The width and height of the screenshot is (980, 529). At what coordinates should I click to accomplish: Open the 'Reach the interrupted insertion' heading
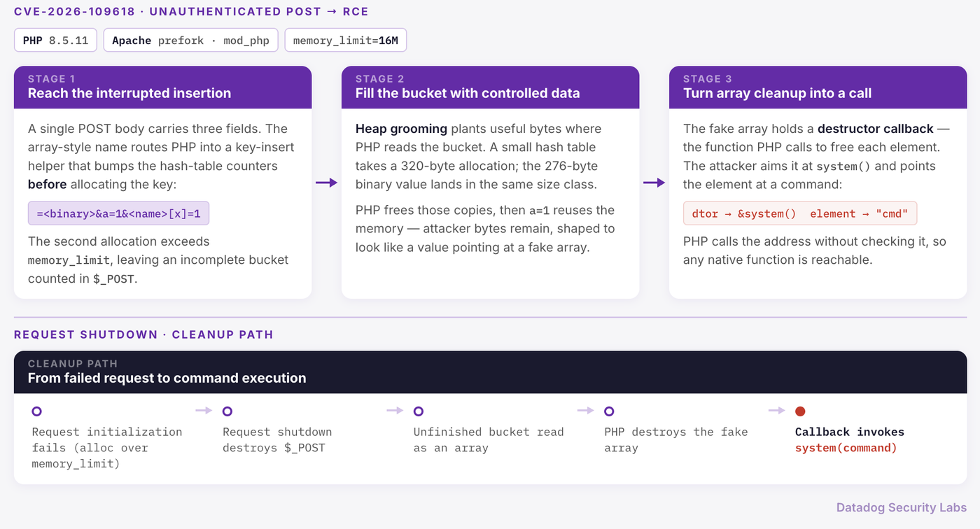[x=129, y=93]
